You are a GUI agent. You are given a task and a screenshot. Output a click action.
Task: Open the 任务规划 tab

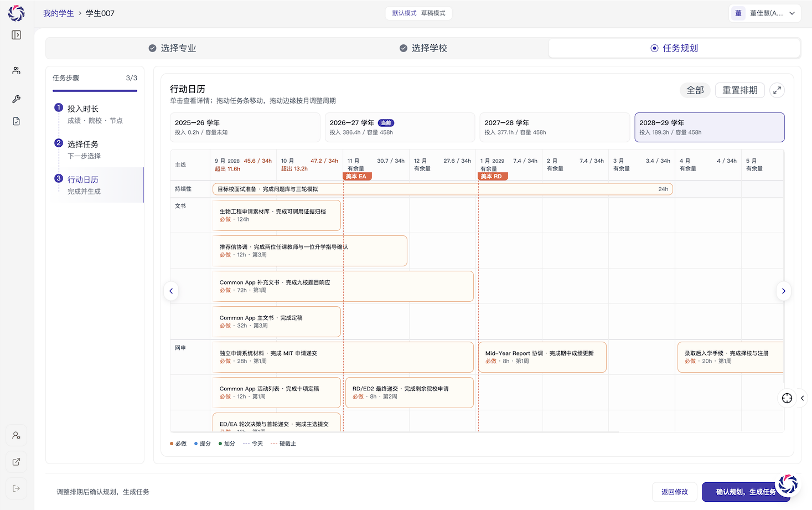coord(674,48)
